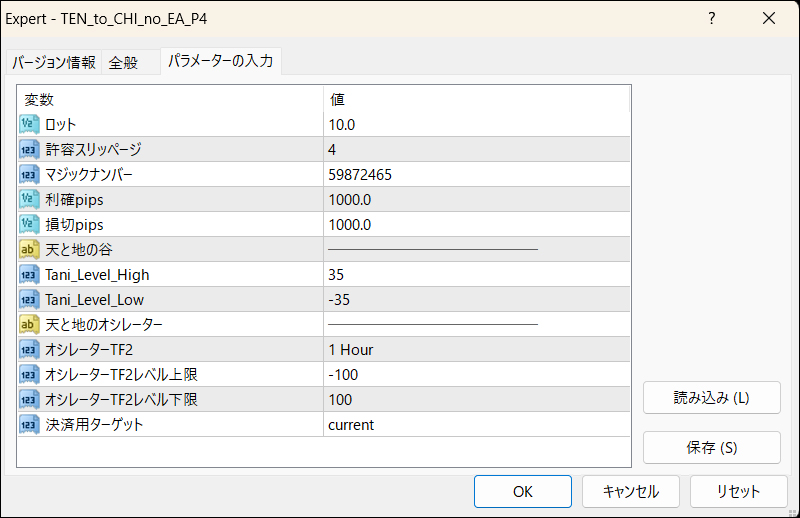Switch to the バージョン情報 tab

(54, 63)
